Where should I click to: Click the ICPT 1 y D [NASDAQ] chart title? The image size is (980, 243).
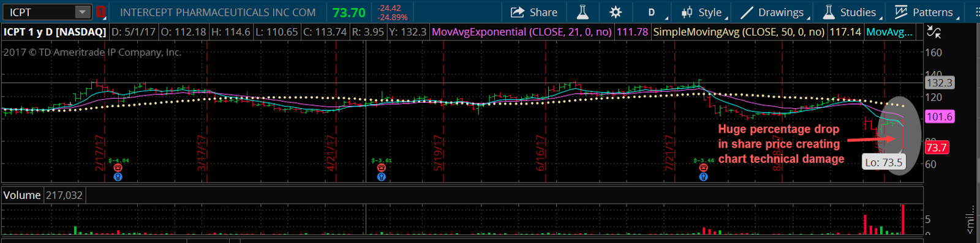pyautogui.click(x=55, y=32)
